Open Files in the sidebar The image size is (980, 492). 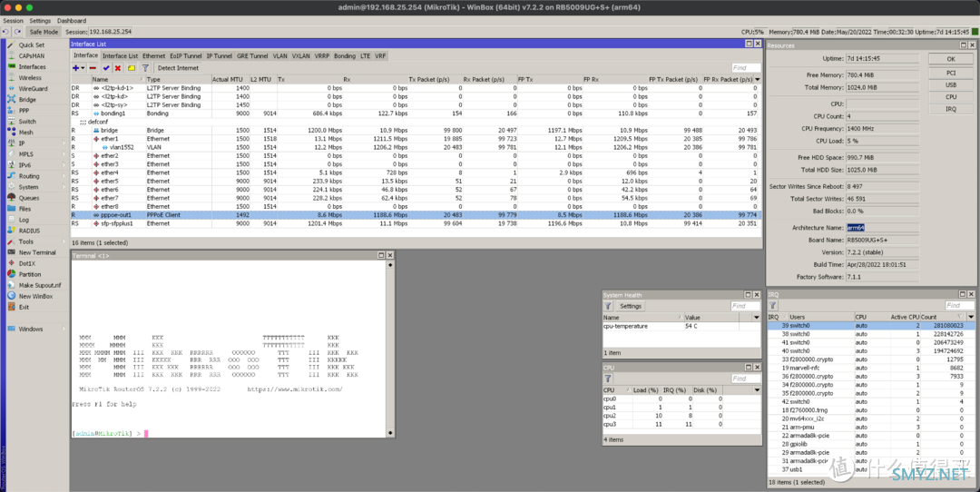24,209
